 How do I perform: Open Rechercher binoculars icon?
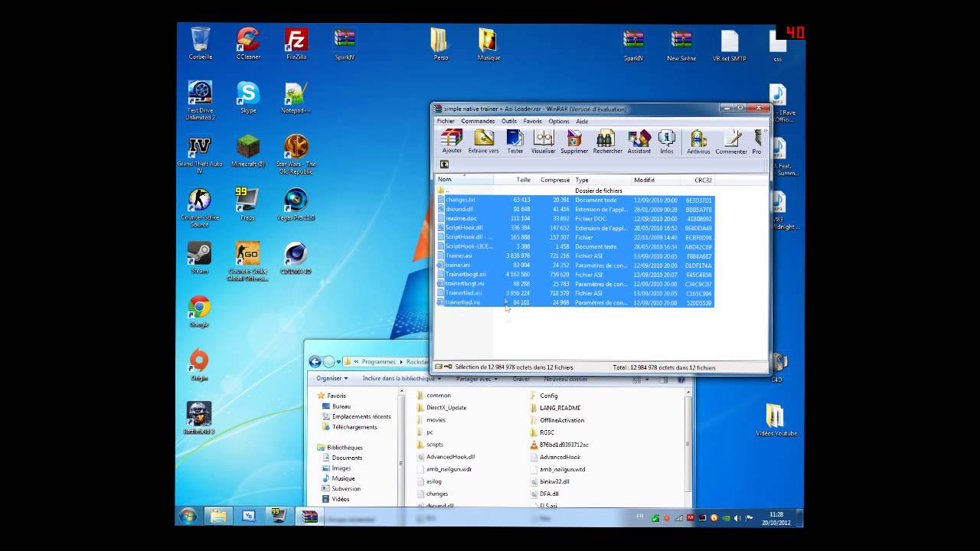coord(607,142)
